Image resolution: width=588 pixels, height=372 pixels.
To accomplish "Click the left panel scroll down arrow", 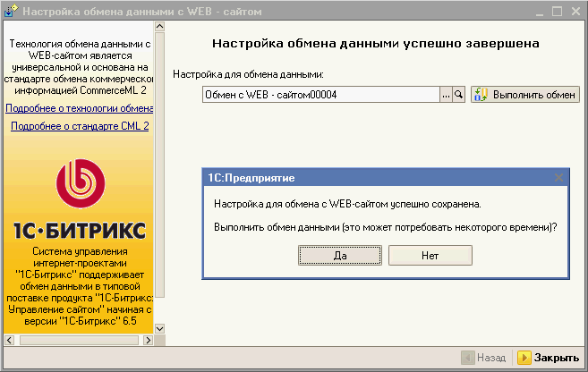I will pos(159,328).
